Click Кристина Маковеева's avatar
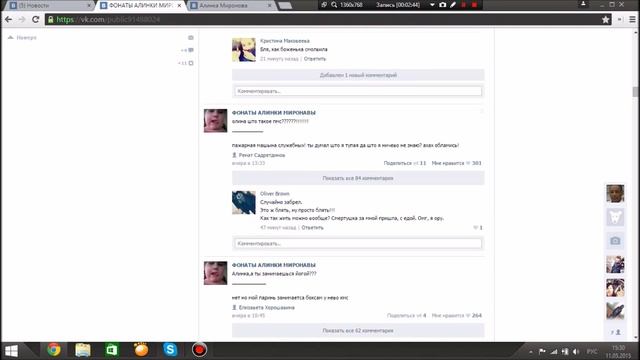Image resolution: width=640 pixels, height=360 pixels. tap(244, 50)
